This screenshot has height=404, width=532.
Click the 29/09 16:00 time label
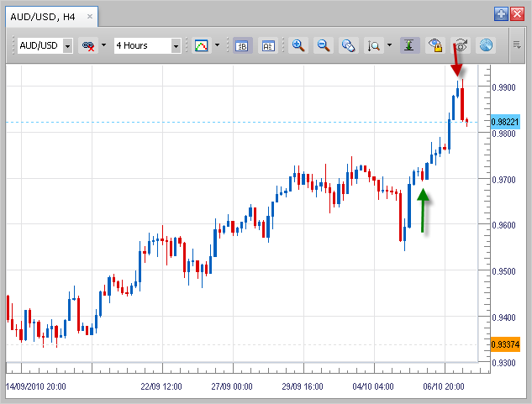pos(303,386)
